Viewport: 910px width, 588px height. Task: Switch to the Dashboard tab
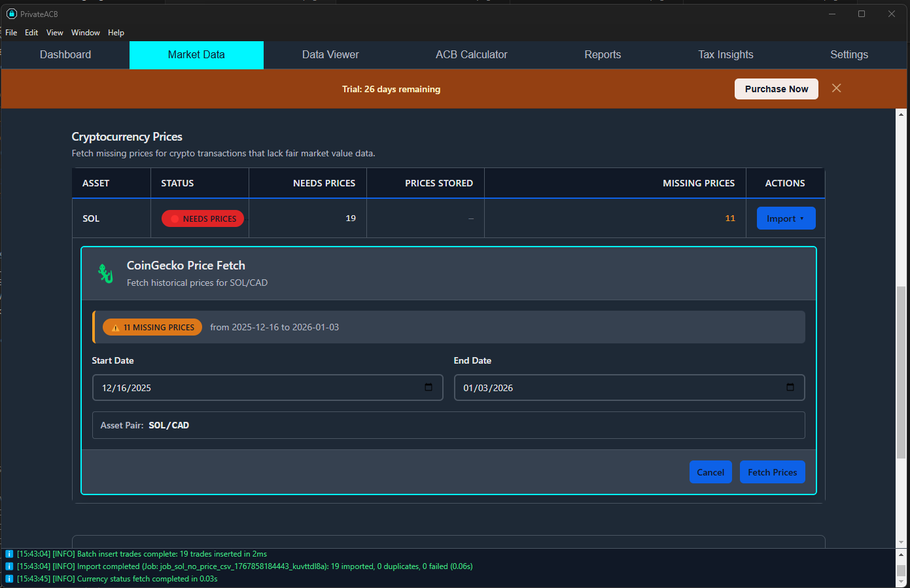pos(65,55)
